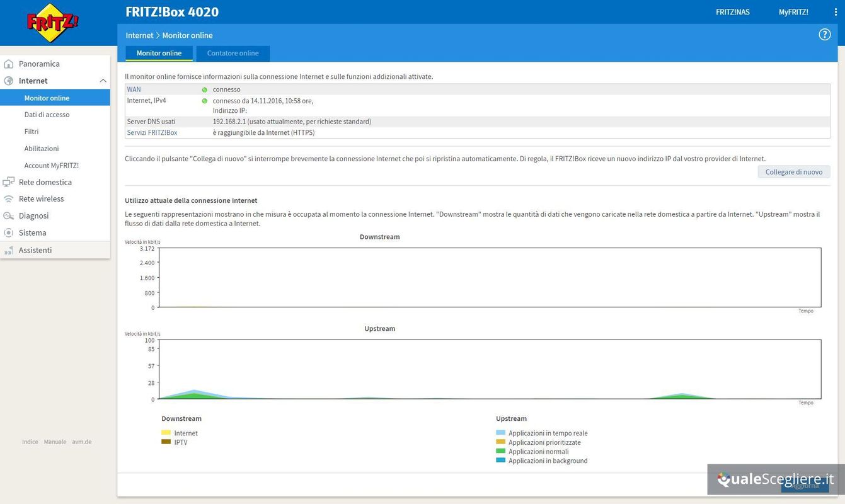Click the FRITZ! logo
The height and width of the screenshot is (504, 845).
tap(53, 23)
